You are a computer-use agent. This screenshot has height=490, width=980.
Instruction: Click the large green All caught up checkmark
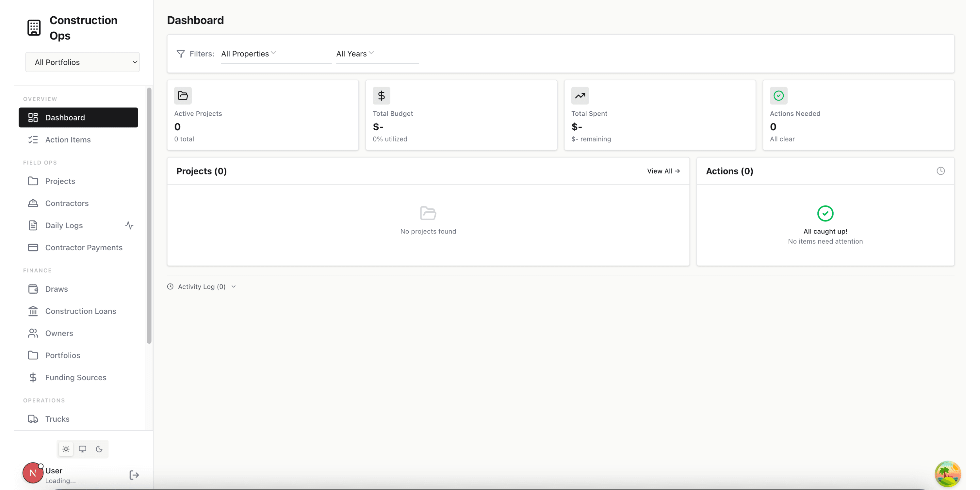point(825,213)
